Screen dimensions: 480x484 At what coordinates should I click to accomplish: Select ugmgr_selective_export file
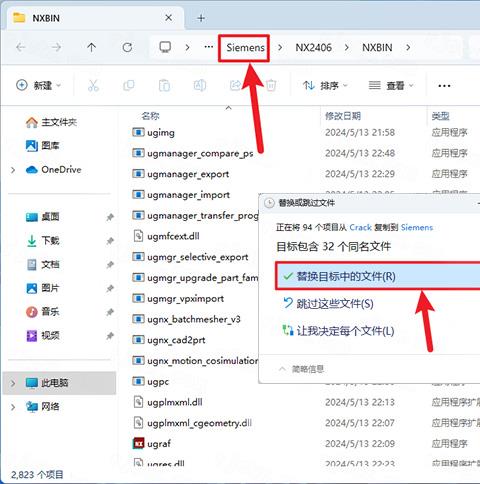click(x=190, y=257)
